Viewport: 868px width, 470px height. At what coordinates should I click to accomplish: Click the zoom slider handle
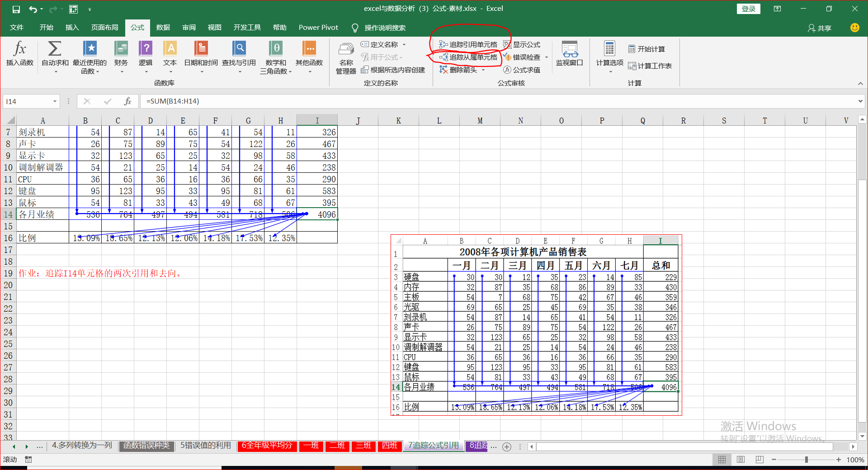[807, 460]
